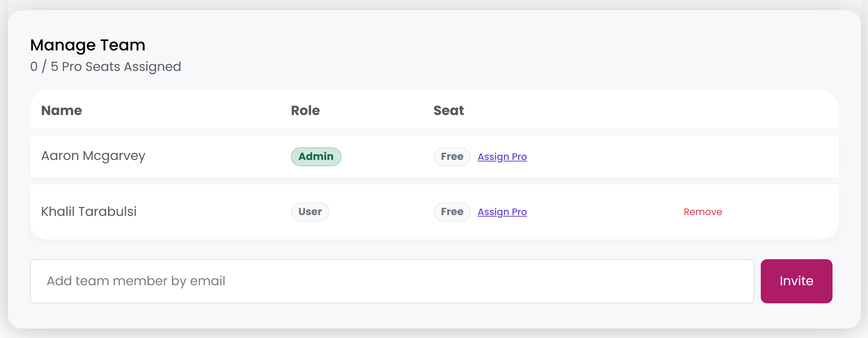Click Aaron Mcgarvey's Free seat badge

click(x=452, y=157)
